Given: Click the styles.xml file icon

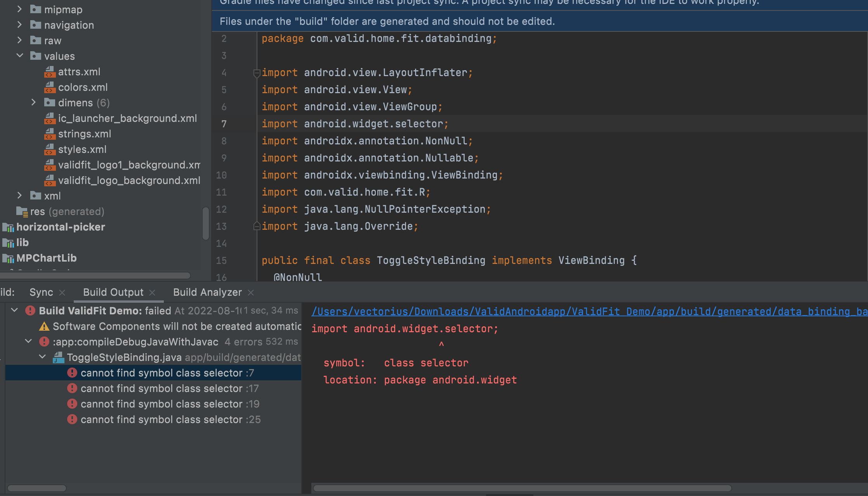Looking at the screenshot, I should pyautogui.click(x=50, y=149).
